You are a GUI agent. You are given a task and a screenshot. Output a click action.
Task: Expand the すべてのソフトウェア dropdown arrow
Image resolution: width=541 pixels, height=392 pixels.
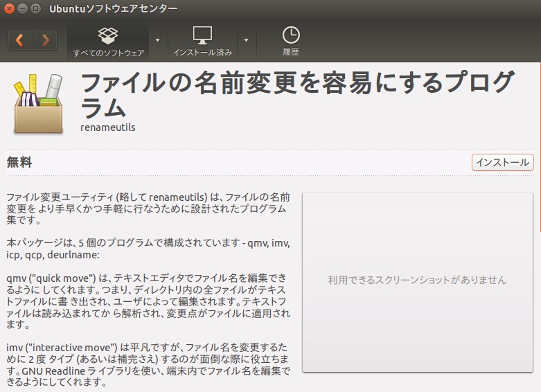pyautogui.click(x=158, y=40)
